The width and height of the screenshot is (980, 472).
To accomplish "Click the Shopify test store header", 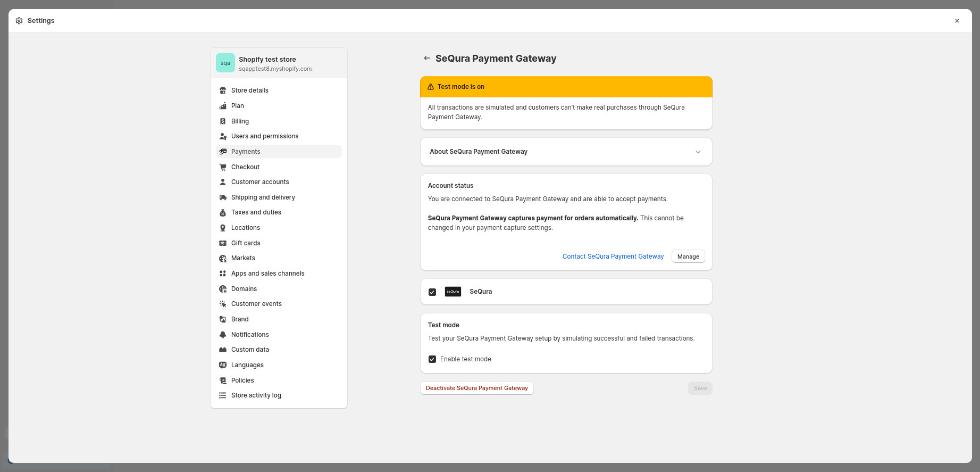I will point(279,63).
